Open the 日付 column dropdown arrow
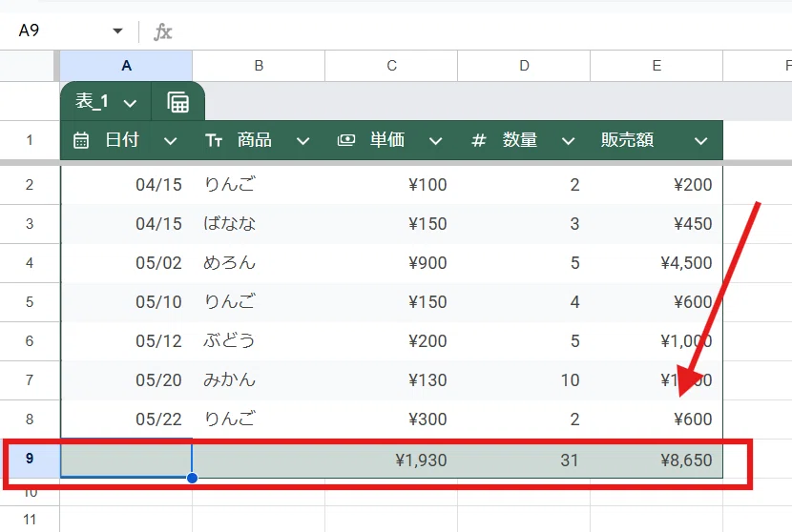The width and height of the screenshot is (792, 532). pyautogui.click(x=170, y=141)
